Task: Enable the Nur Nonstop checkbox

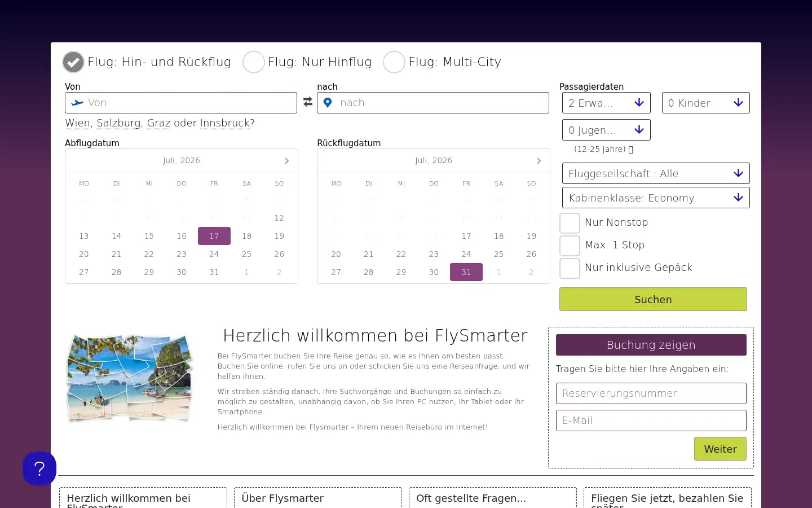Action: tap(570, 223)
